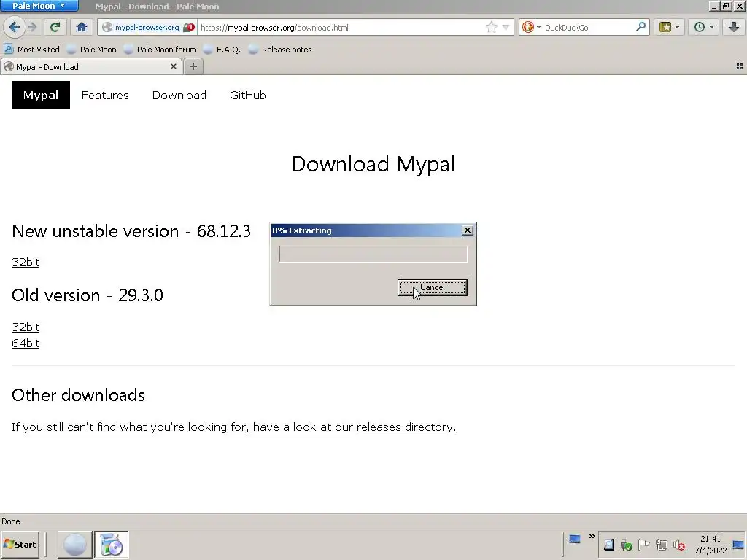Click the DuckDuckGo search field

pos(589,27)
